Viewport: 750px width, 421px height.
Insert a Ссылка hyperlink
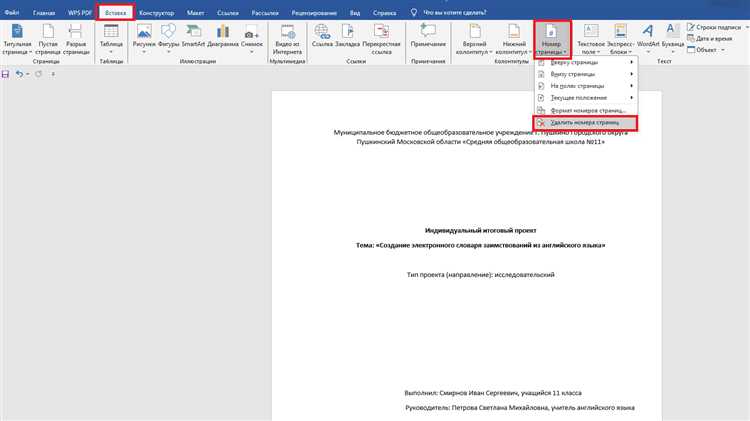[322, 36]
